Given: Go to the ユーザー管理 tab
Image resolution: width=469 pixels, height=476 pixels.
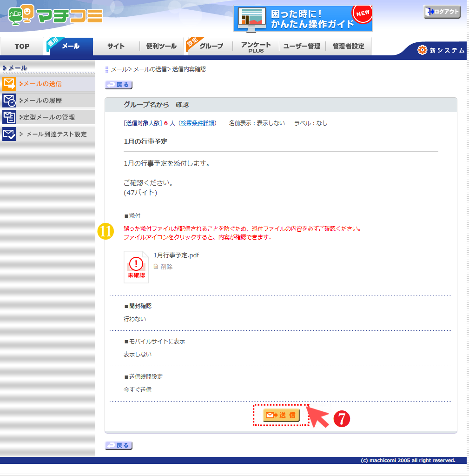Looking at the screenshot, I should (302, 46).
